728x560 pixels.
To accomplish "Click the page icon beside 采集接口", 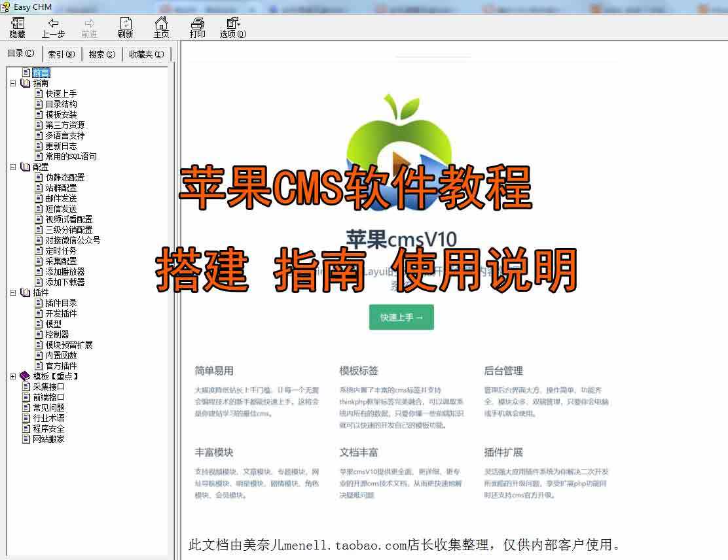I will point(26,387).
